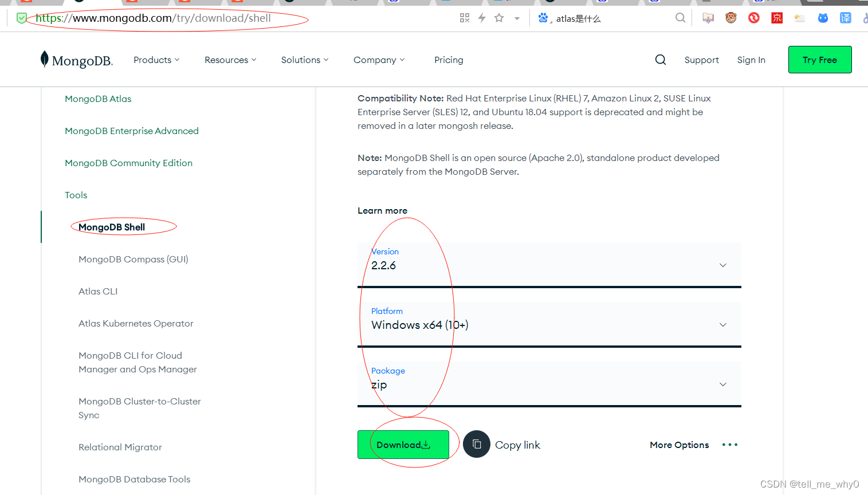Open the Company menu

click(x=379, y=60)
